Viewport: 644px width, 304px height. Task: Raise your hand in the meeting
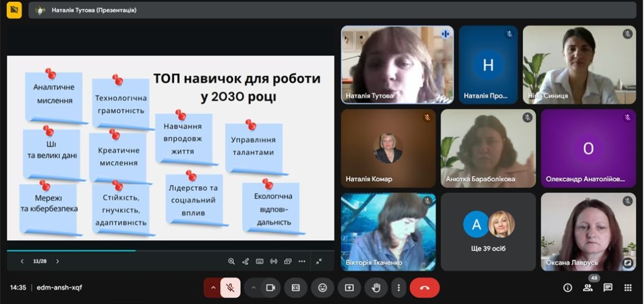(x=376, y=288)
